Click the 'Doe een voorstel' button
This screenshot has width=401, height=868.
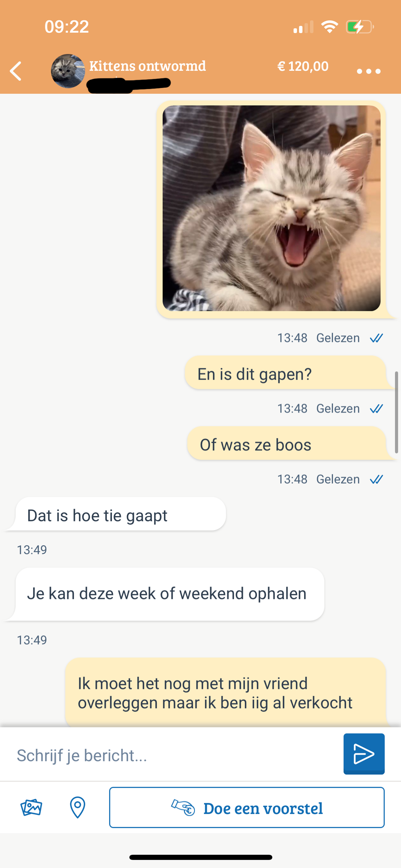click(x=247, y=808)
